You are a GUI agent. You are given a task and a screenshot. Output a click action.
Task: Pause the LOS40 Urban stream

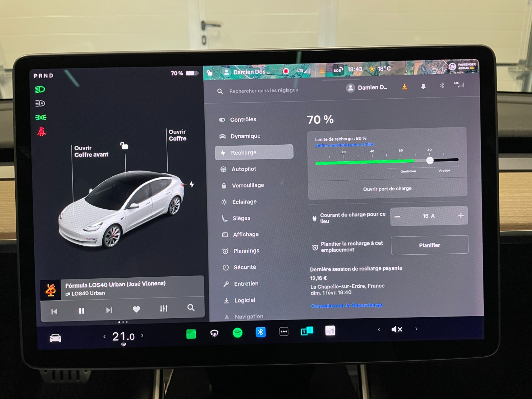coord(81,311)
